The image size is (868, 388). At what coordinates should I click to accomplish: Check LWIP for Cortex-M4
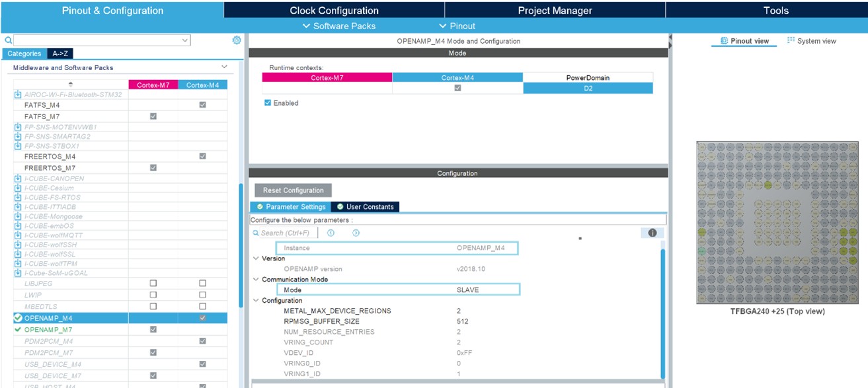pos(203,295)
